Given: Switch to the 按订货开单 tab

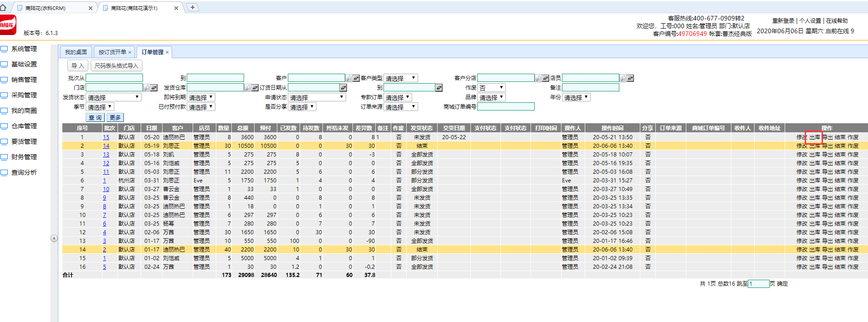Looking at the screenshot, I should [112, 52].
